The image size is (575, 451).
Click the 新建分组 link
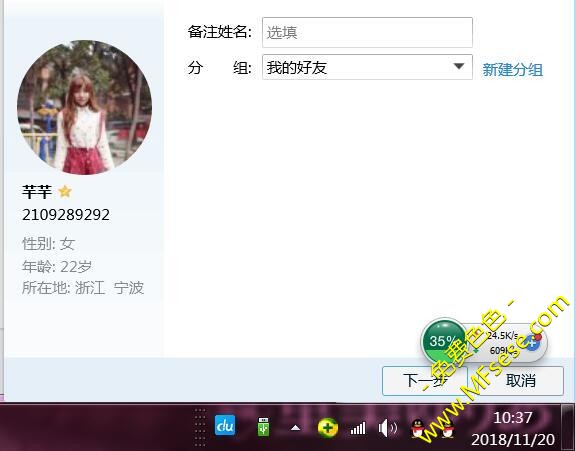click(x=512, y=69)
